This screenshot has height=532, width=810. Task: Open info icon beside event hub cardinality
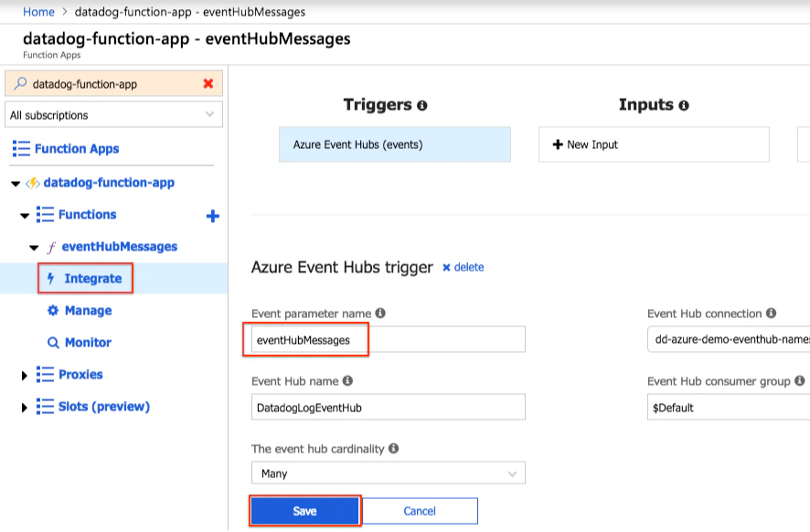tap(394, 448)
